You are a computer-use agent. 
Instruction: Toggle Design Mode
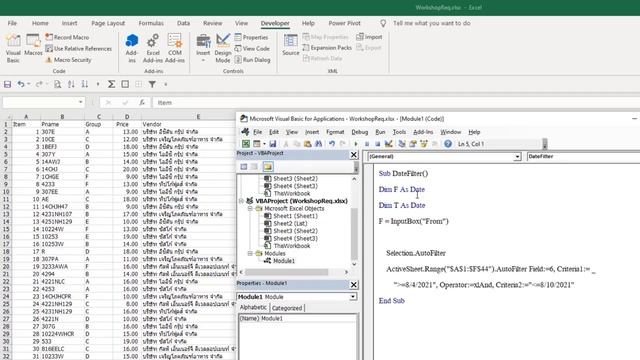(223, 48)
